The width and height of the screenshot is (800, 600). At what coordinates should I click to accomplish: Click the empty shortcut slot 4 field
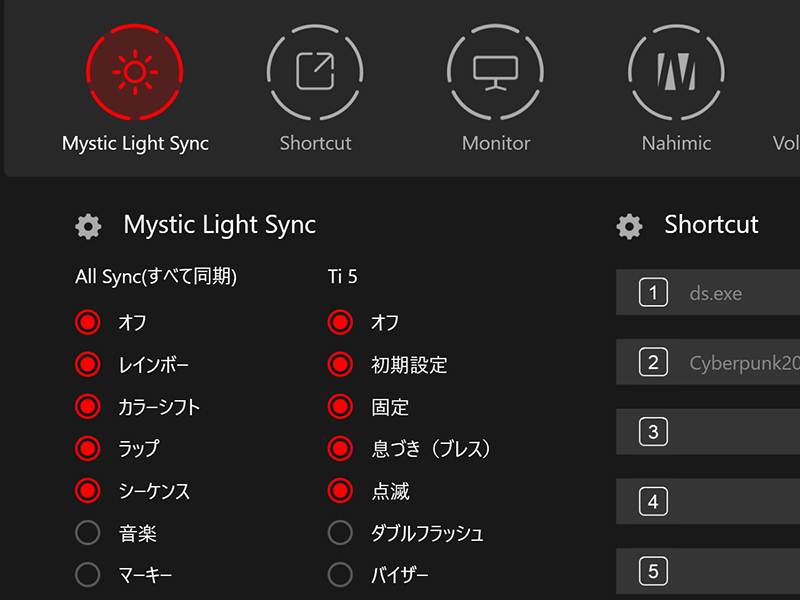click(x=740, y=501)
